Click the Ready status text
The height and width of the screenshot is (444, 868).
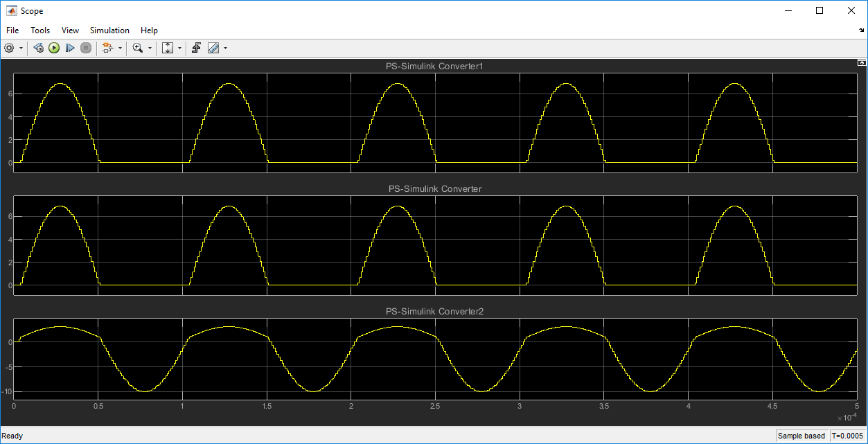pyautogui.click(x=12, y=436)
